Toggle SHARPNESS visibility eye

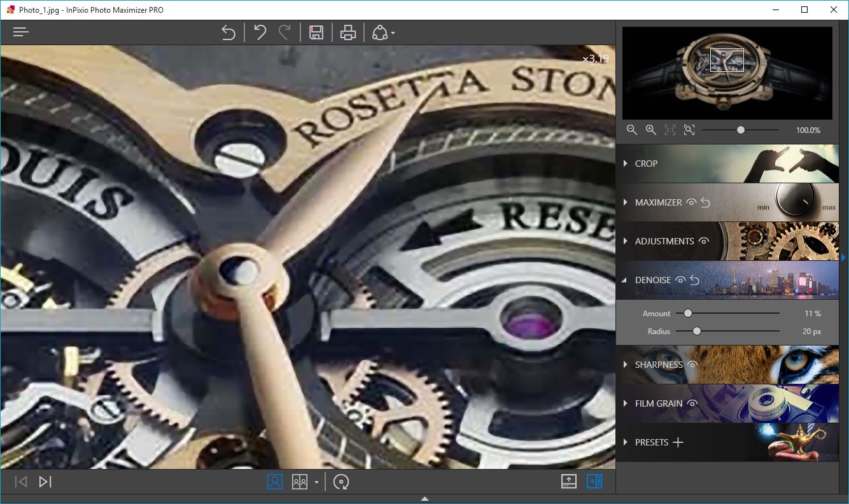[692, 365]
